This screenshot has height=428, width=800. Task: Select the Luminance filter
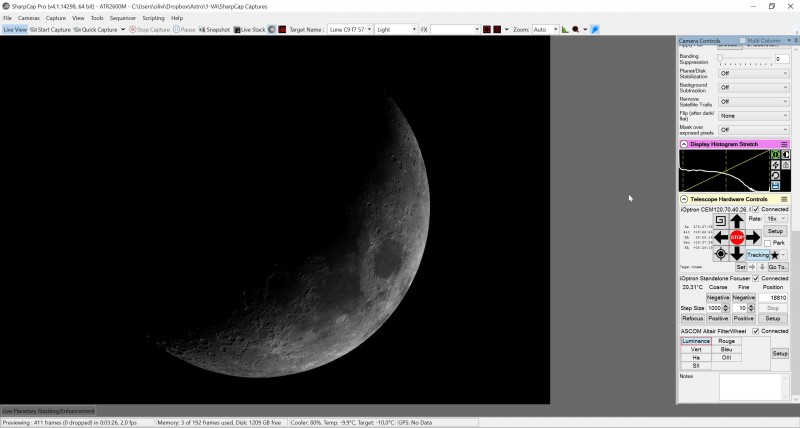coord(696,341)
